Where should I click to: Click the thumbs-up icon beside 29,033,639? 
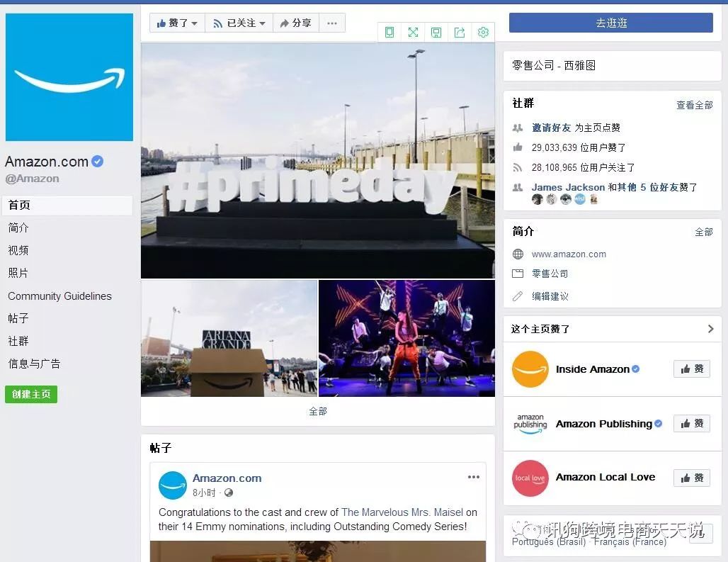[518, 147]
